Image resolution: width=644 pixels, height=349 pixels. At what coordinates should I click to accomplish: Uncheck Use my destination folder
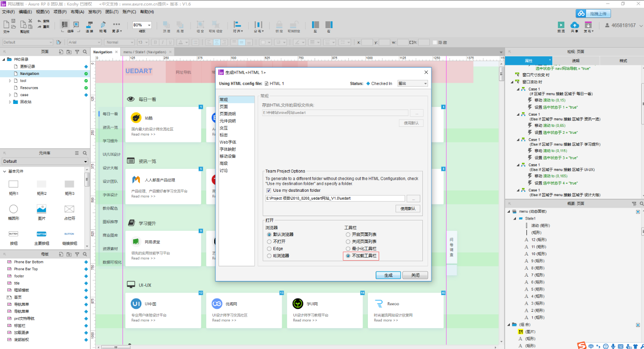point(269,191)
